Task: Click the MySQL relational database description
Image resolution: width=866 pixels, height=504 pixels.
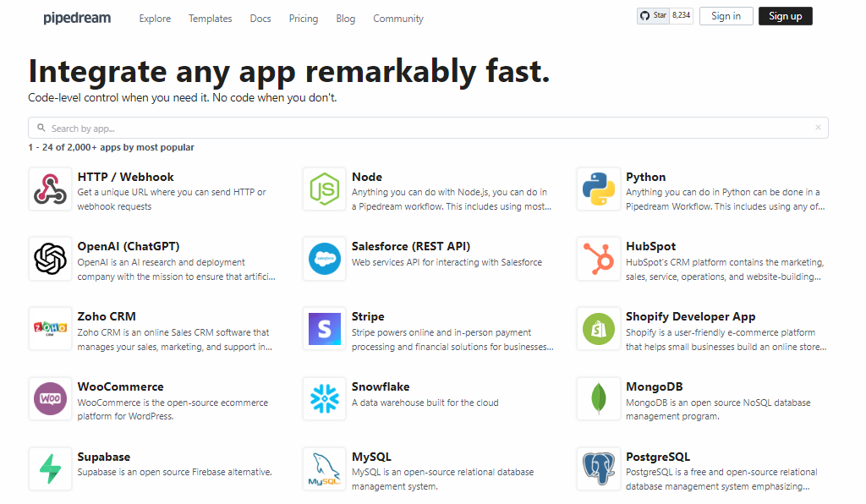Action: [443, 479]
